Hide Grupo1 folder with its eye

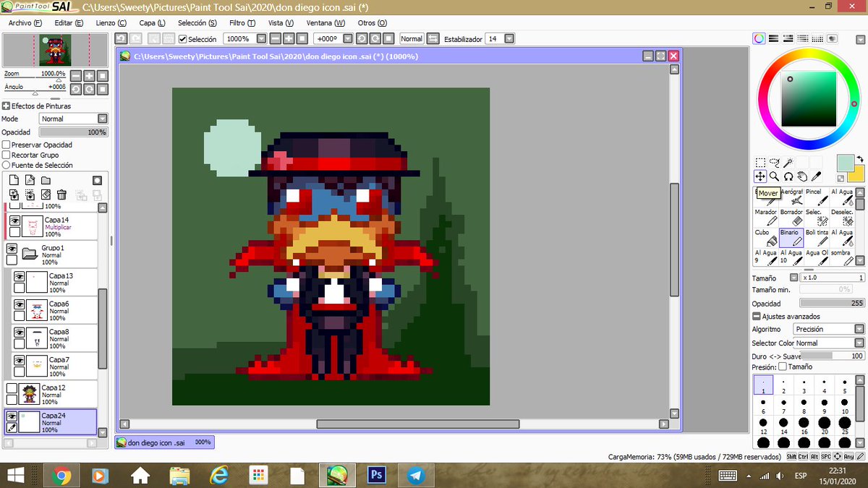pos(12,249)
